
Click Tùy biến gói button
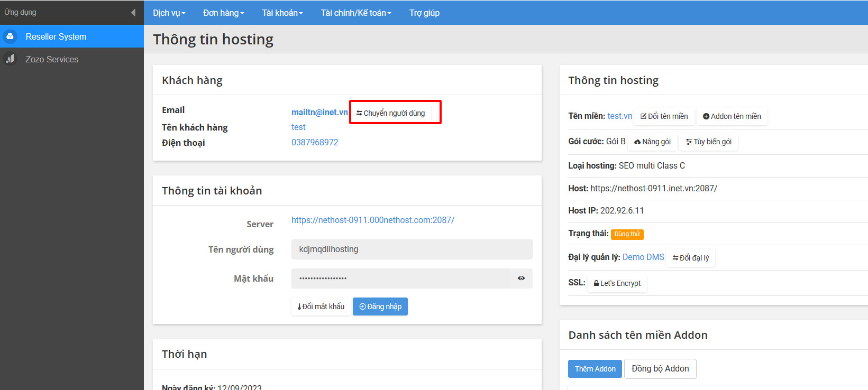pos(709,142)
